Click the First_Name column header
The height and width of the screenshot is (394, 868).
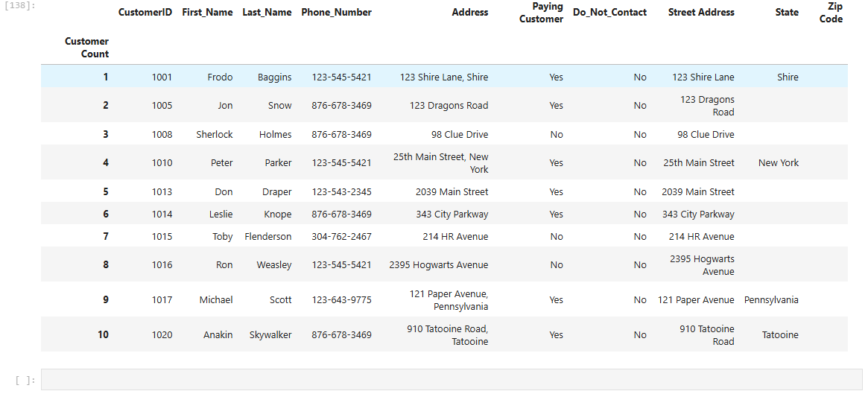(x=207, y=13)
